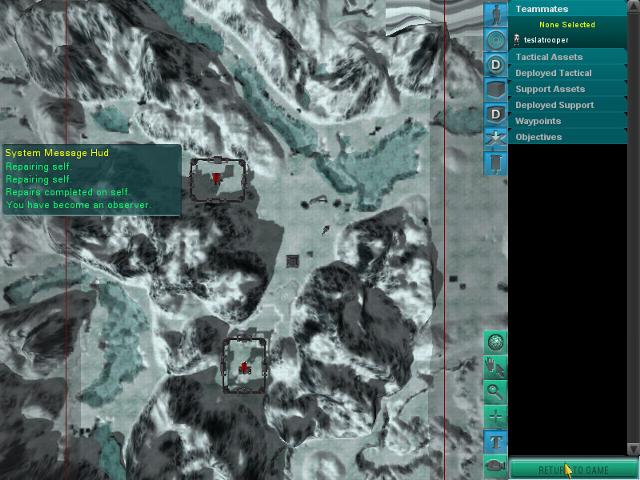Screen dimensions: 640x480
Task: Expand the Teammates list header
Action: pyautogui.click(x=567, y=9)
